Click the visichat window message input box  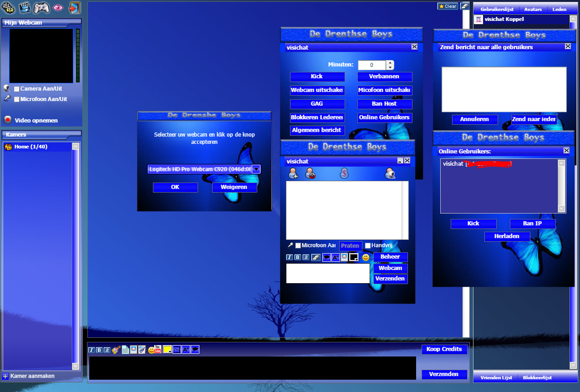(x=328, y=273)
